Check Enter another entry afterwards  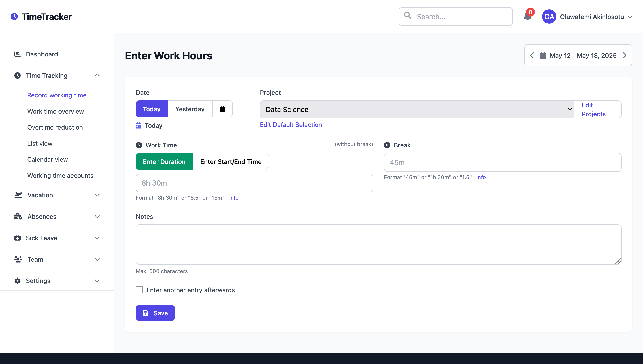(139, 290)
